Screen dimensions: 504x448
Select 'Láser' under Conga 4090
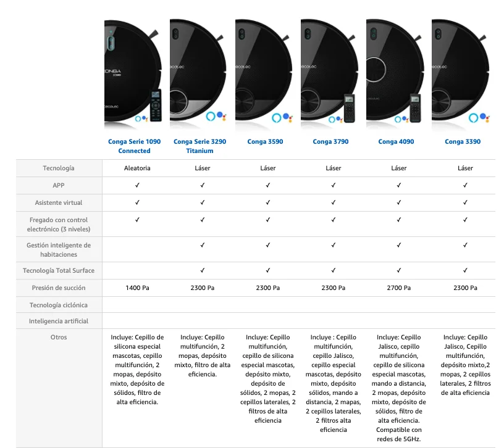tap(399, 168)
